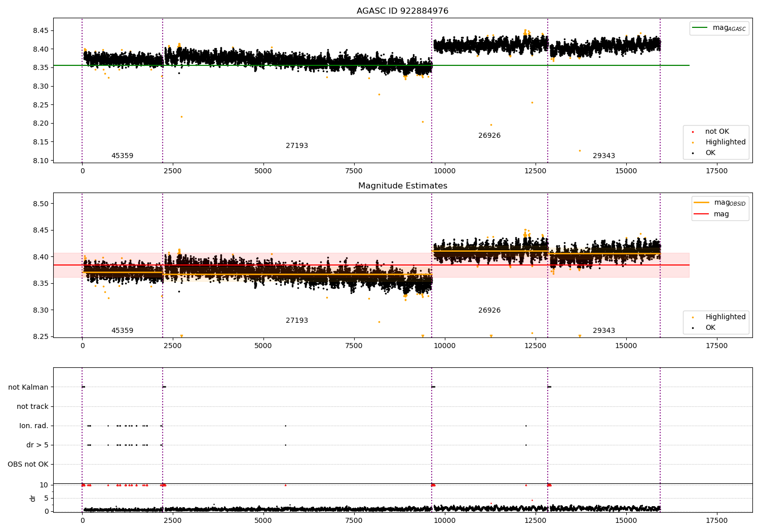Click "not OK" legend entry in top plot
The image size is (760, 532).
pos(717,132)
